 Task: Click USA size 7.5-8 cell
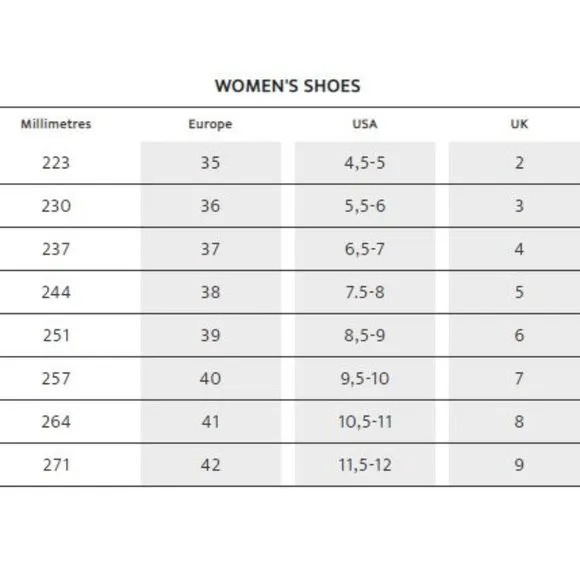365,292
